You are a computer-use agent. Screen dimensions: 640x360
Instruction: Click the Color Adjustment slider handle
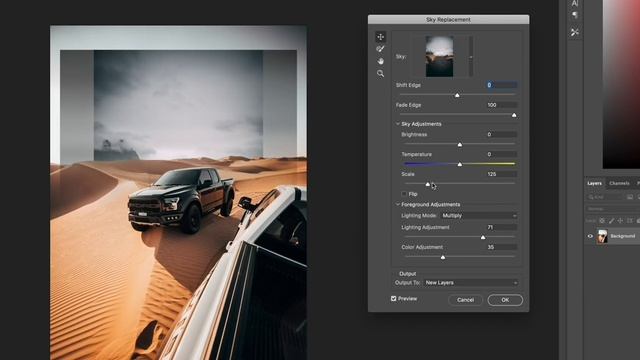pos(443,257)
